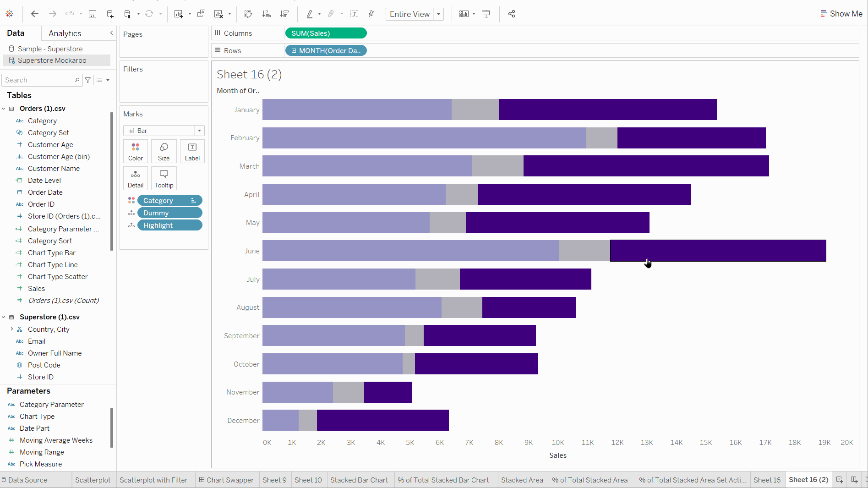Image resolution: width=868 pixels, height=488 pixels.
Task: Open the Label marks card
Action: (192, 151)
